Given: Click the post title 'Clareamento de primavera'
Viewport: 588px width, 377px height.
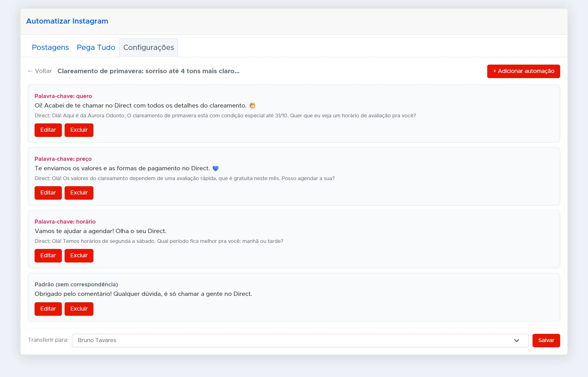Looking at the screenshot, I should [x=149, y=71].
